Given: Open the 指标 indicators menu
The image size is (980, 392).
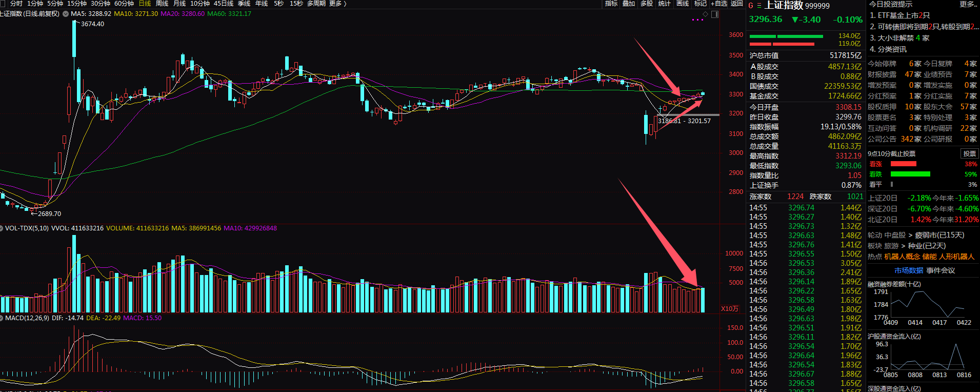Looking at the screenshot, I should click(x=611, y=4).
